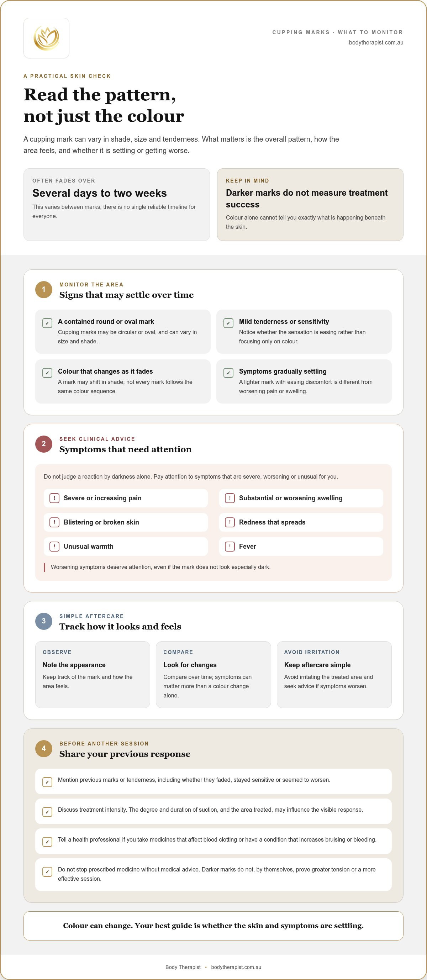The image size is (427, 980).
Task: Click the Unusual warmth symptom item
Action: pyautogui.click(x=126, y=547)
